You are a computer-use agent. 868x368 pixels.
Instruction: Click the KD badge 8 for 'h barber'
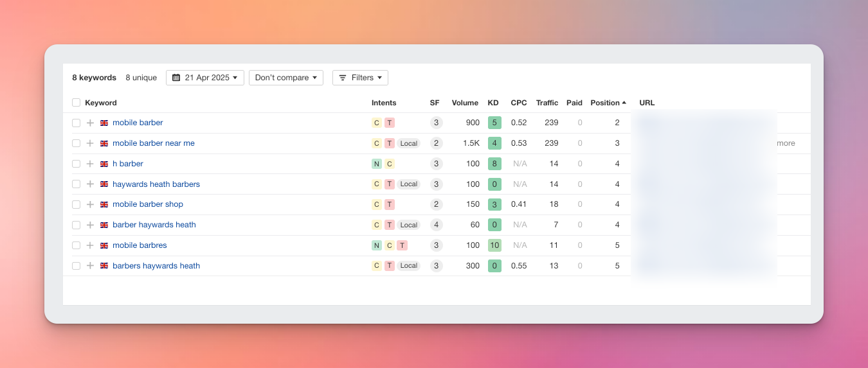(x=494, y=164)
